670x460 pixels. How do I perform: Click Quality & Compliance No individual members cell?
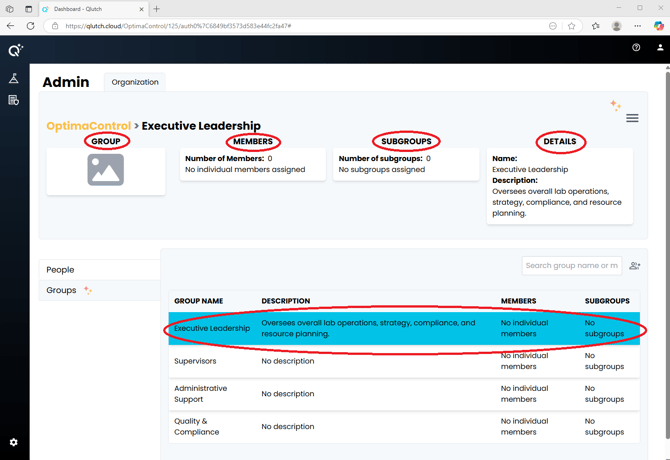point(524,427)
